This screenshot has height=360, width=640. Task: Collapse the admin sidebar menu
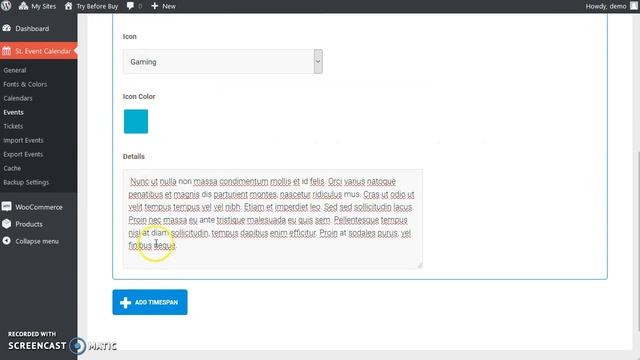(37, 241)
